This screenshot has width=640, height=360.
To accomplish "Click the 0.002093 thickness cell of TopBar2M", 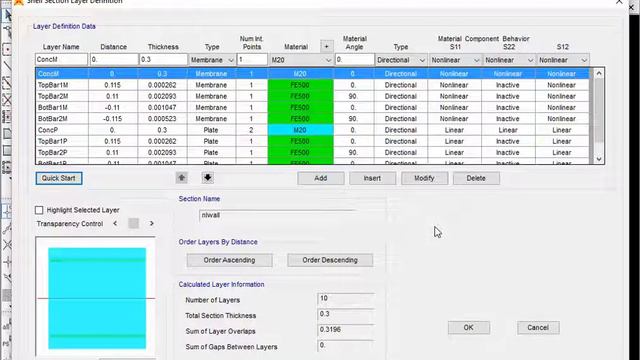I will tap(162, 96).
